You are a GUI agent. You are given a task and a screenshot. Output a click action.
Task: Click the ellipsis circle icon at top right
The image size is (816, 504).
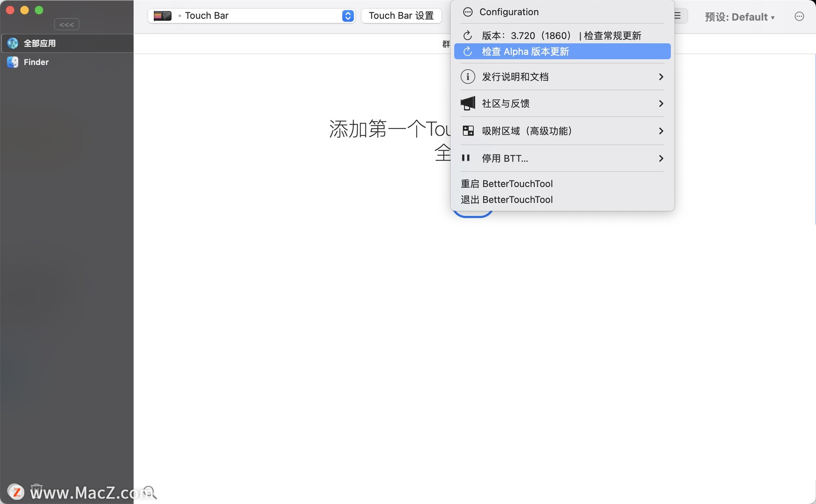click(799, 17)
